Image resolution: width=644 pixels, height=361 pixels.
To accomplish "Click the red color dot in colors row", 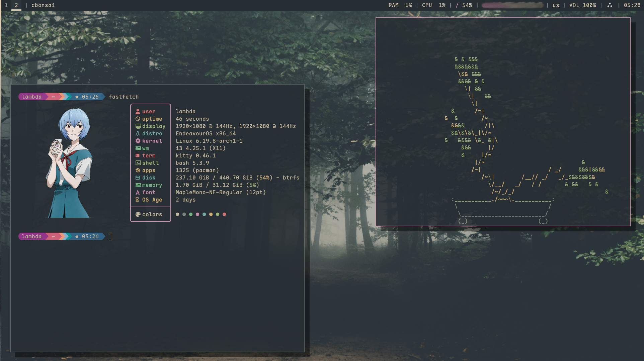I will pyautogui.click(x=224, y=215).
